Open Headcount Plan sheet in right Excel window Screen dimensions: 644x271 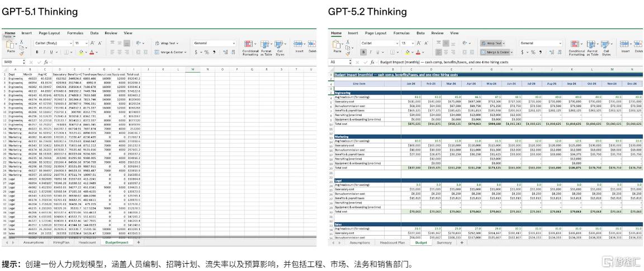[x=392, y=243]
